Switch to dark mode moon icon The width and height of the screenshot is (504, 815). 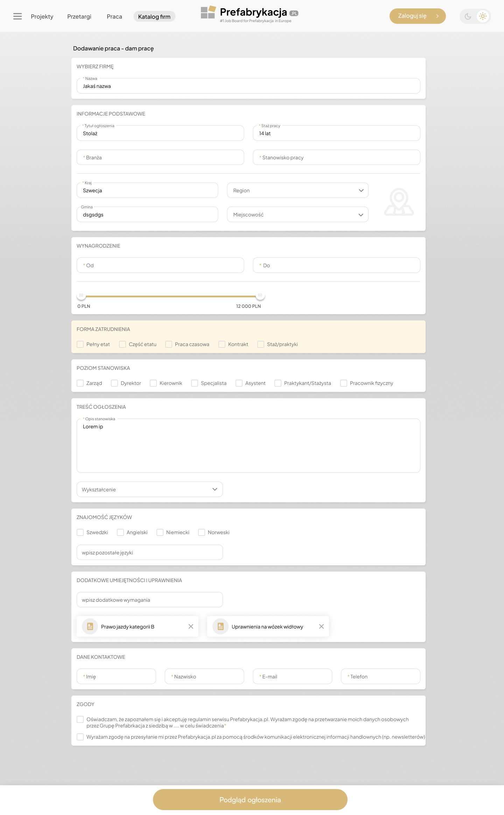click(468, 16)
